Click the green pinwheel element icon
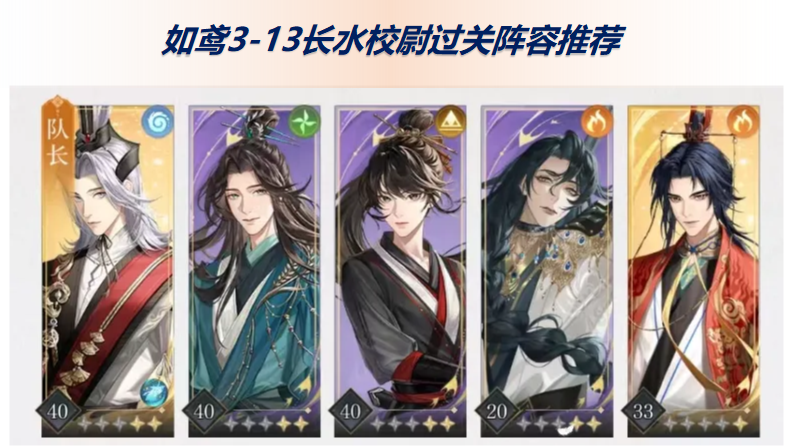 point(304,121)
